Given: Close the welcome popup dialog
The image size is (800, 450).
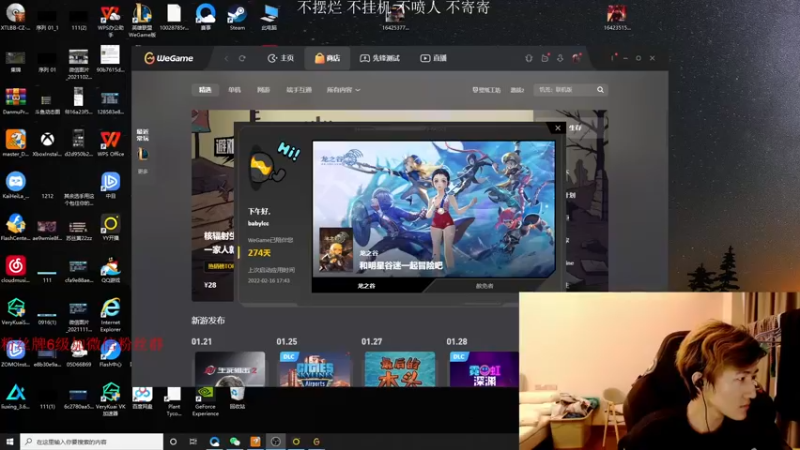Looking at the screenshot, I should click(x=558, y=128).
